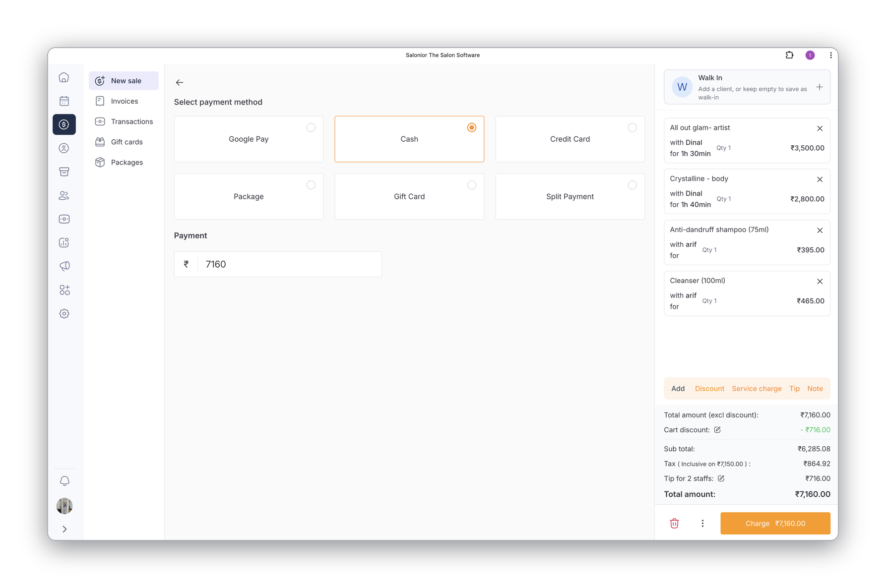This screenshot has height=588, width=886.
Task: Open the Settings gear icon in sidebar
Action: (64, 313)
